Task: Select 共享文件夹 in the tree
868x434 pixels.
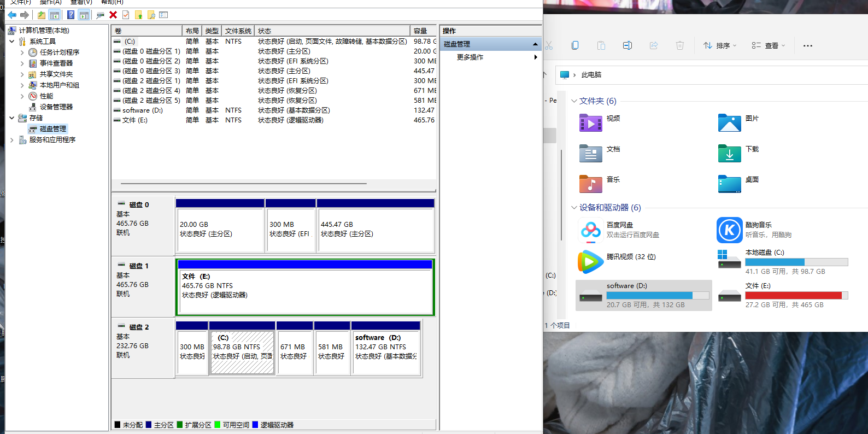Action: 56,74
